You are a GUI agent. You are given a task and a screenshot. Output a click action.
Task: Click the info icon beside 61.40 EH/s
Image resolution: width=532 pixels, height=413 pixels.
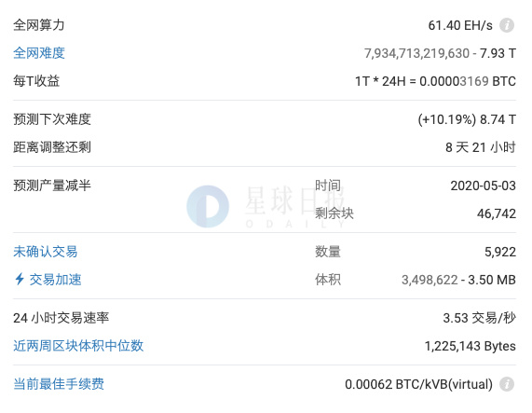point(507,25)
